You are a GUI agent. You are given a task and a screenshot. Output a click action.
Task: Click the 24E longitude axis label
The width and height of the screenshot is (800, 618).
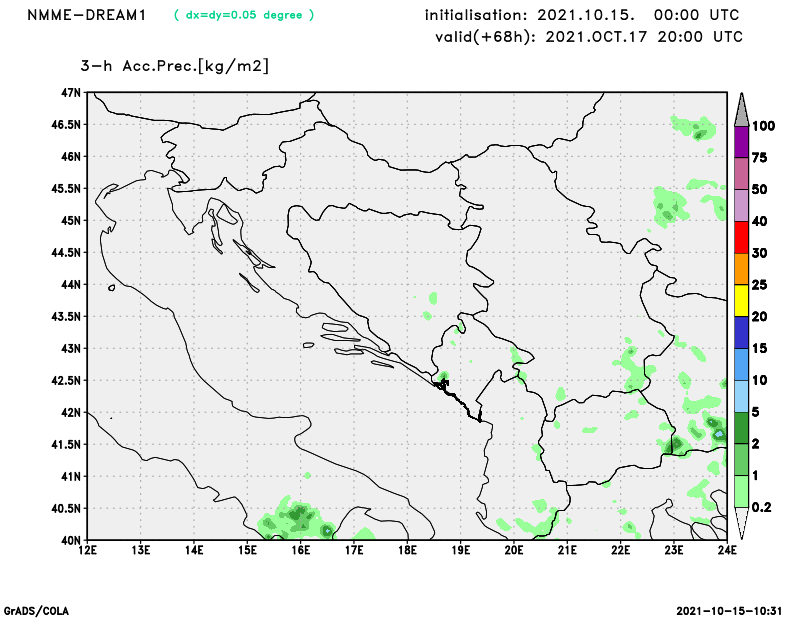pos(727,549)
